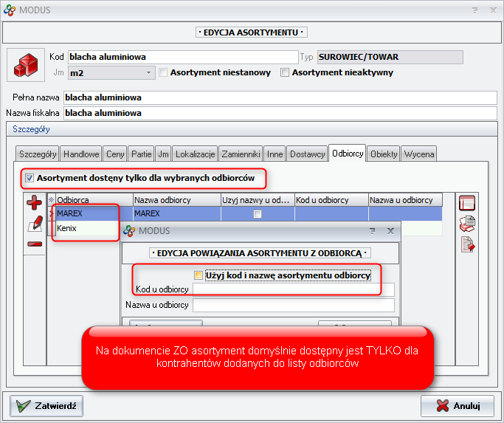The width and height of the screenshot is (504, 423).
Task: Click the red table list icon
Action: (467, 203)
